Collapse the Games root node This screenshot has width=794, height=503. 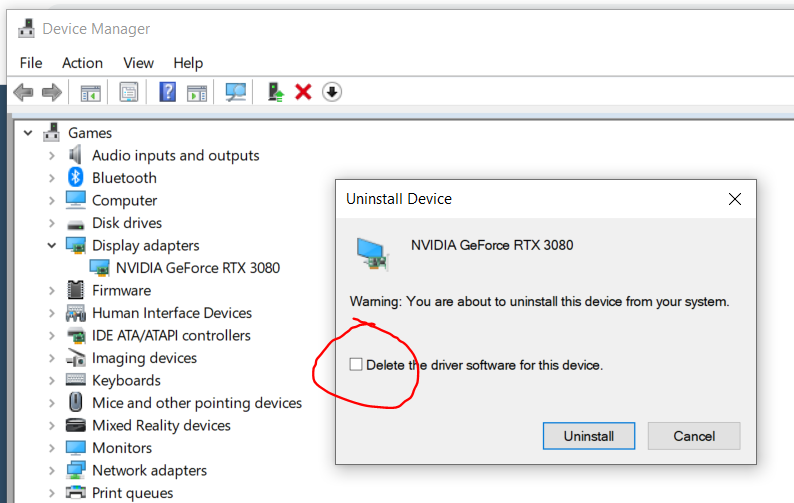pos(28,133)
